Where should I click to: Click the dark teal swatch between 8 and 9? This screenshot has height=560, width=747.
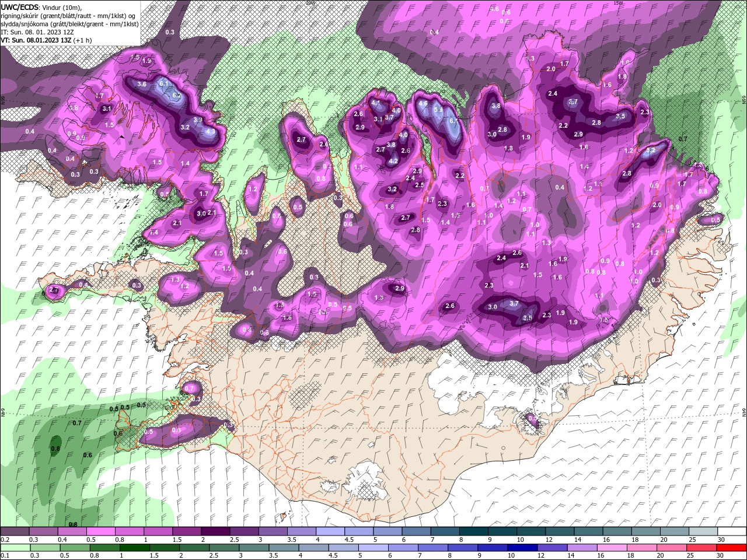(474, 531)
